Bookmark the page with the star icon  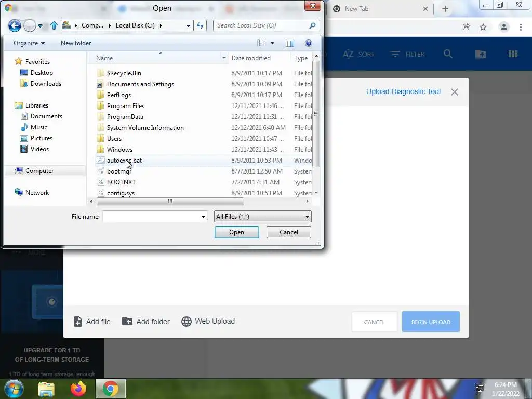pyautogui.click(x=483, y=27)
